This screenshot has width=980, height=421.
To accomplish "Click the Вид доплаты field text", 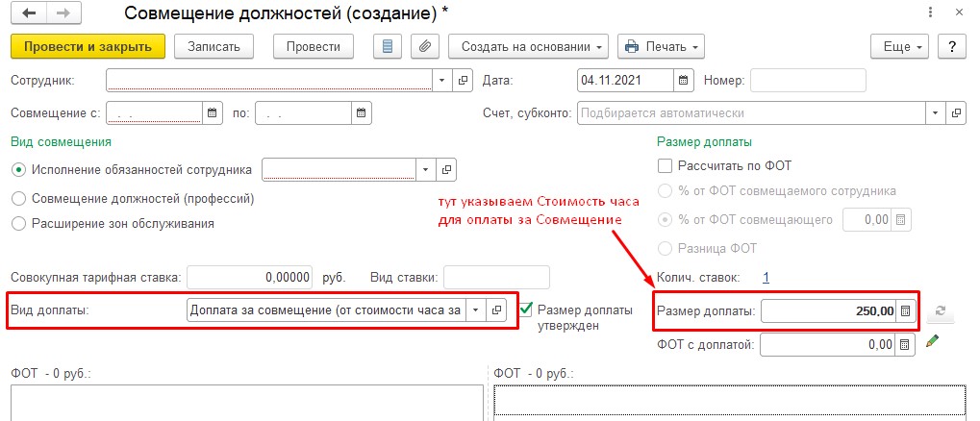I will pyautogui.click(x=326, y=310).
